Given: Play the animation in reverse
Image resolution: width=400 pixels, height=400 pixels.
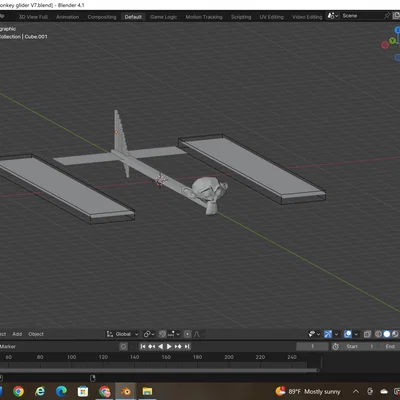Looking at the screenshot, I should tap(160, 347).
